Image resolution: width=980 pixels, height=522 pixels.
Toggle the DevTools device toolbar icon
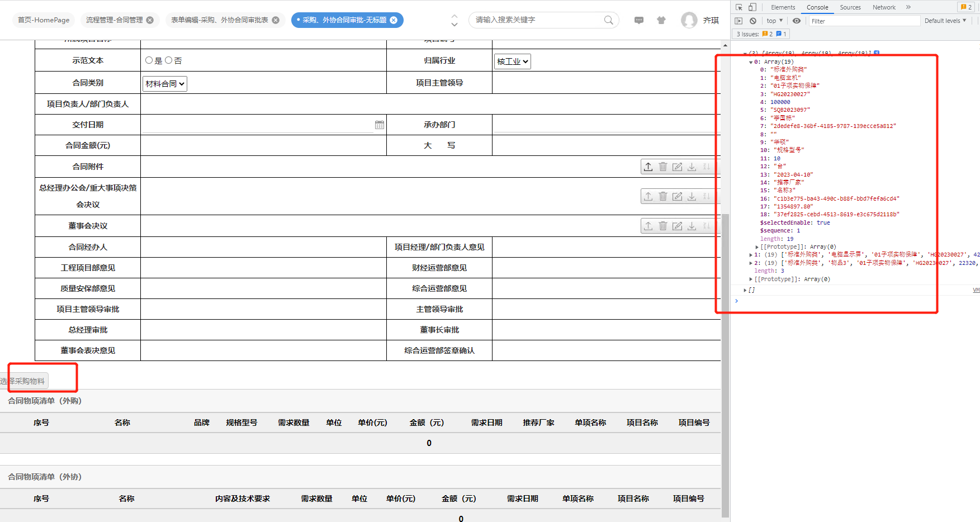tap(752, 7)
